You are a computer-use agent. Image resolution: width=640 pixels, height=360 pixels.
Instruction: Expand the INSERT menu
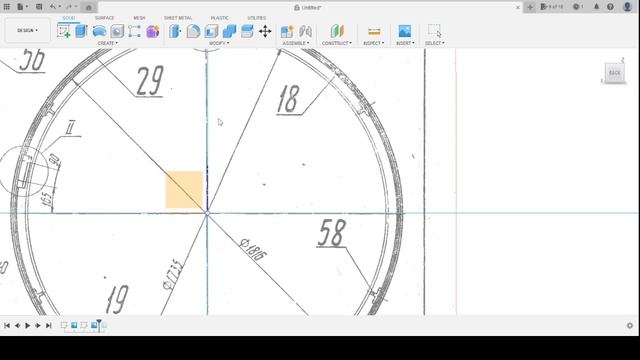(405, 43)
